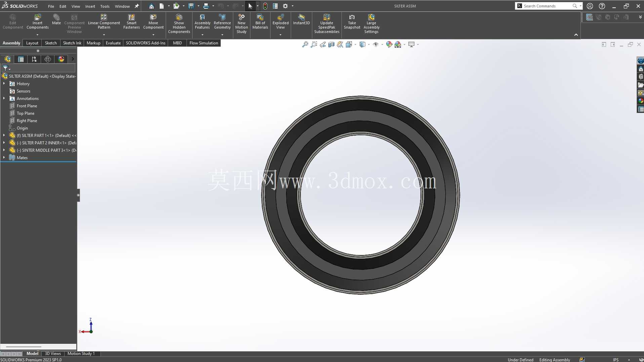The height and width of the screenshot is (362, 644).
Task: Select Right Plane in tree
Action: [27, 121]
